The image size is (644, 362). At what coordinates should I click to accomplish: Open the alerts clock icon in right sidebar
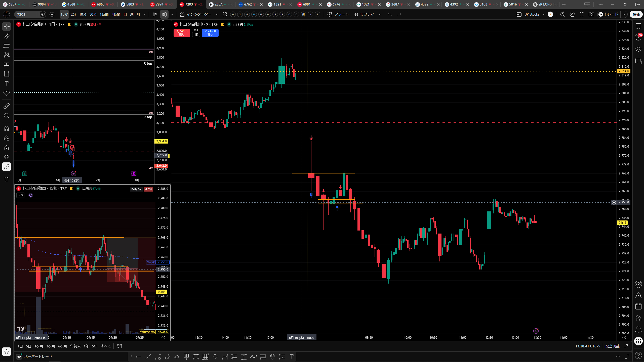click(638, 37)
